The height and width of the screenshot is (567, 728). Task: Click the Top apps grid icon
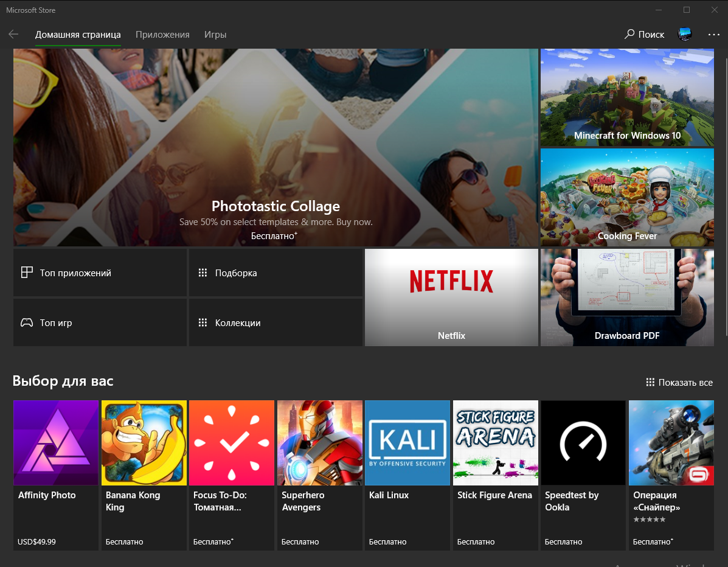point(27,273)
